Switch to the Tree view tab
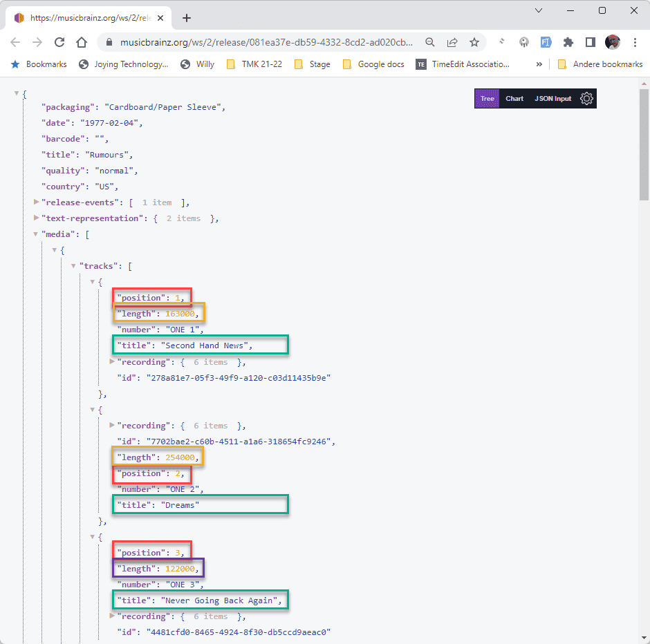The image size is (650, 644). (487, 99)
